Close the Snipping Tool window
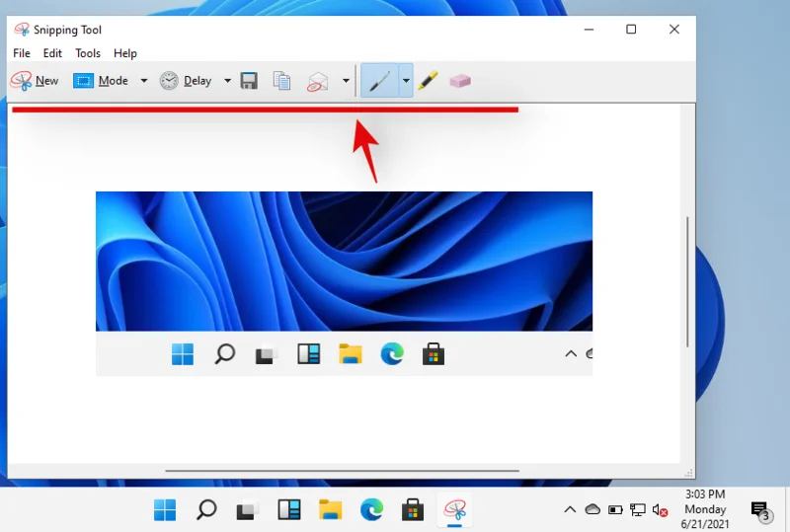Viewport: 790px width, 532px height. click(x=674, y=30)
